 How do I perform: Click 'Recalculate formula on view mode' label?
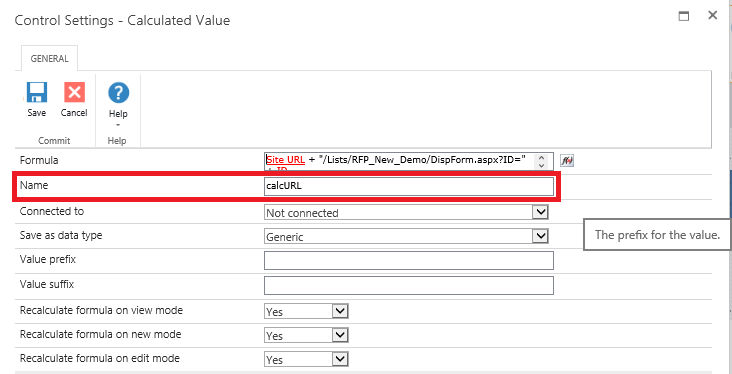click(x=101, y=310)
